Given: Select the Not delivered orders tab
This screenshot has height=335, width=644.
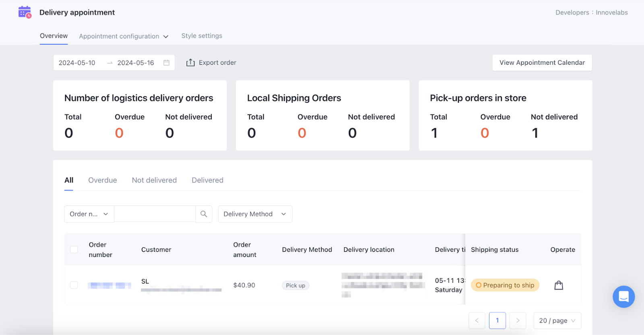Looking at the screenshot, I should tap(154, 180).
